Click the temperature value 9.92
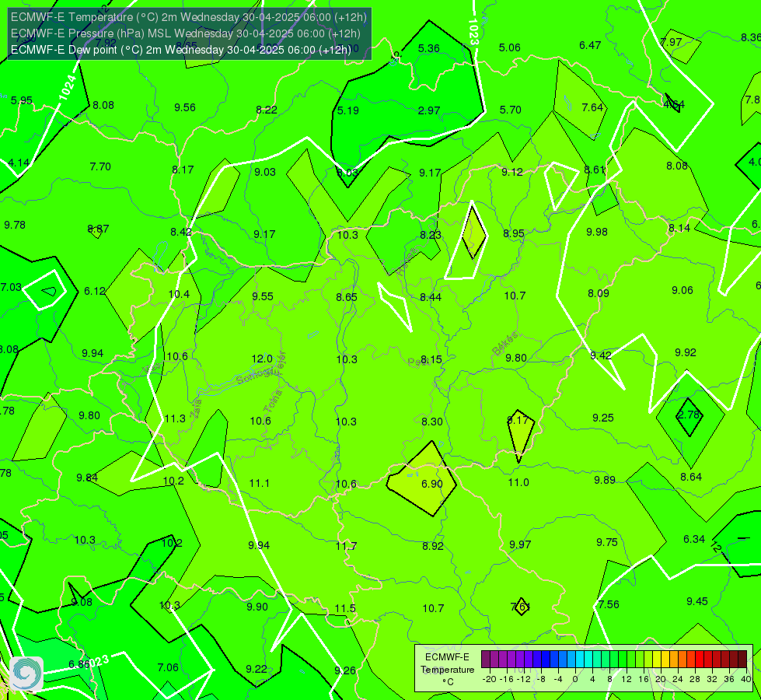This screenshot has width=761, height=700. (x=686, y=352)
